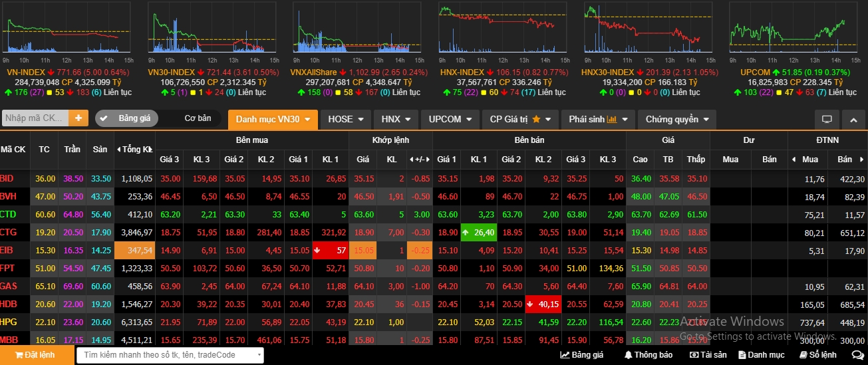The height and width of the screenshot is (365, 868).
Task: Open the Danh mục VN30 dropdown
Action: click(273, 120)
